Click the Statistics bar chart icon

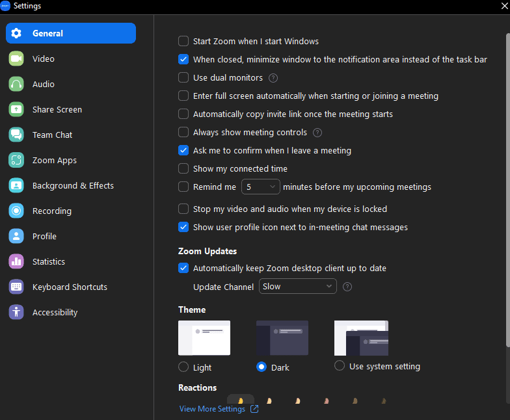coord(16,261)
